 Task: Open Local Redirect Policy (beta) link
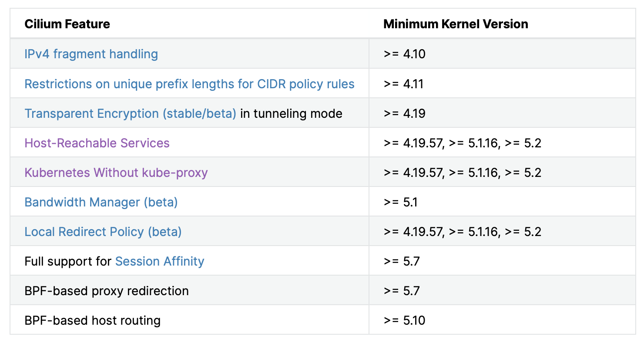pos(103,232)
